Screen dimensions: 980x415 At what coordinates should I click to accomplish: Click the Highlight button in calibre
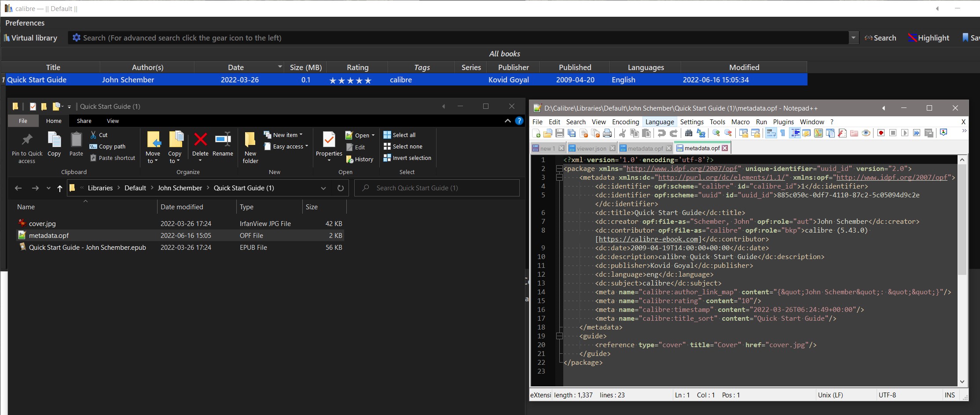coord(929,38)
